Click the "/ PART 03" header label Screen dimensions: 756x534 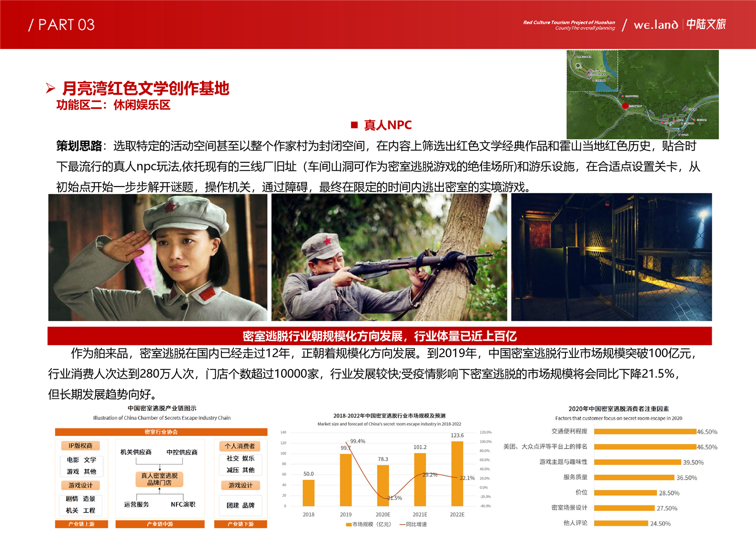pyautogui.click(x=61, y=25)
